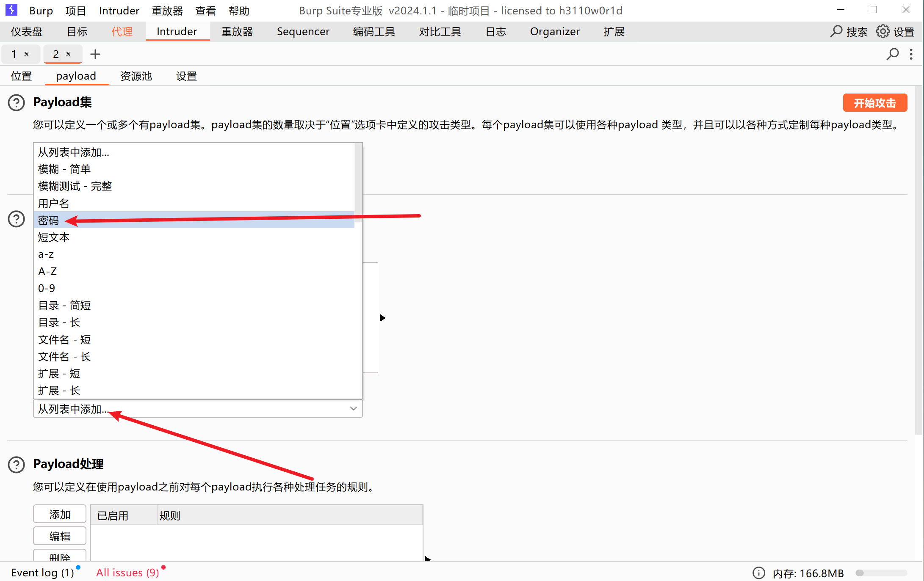Open help for Payload处理 section
The image size is (924, 581).
coord(17,464)
